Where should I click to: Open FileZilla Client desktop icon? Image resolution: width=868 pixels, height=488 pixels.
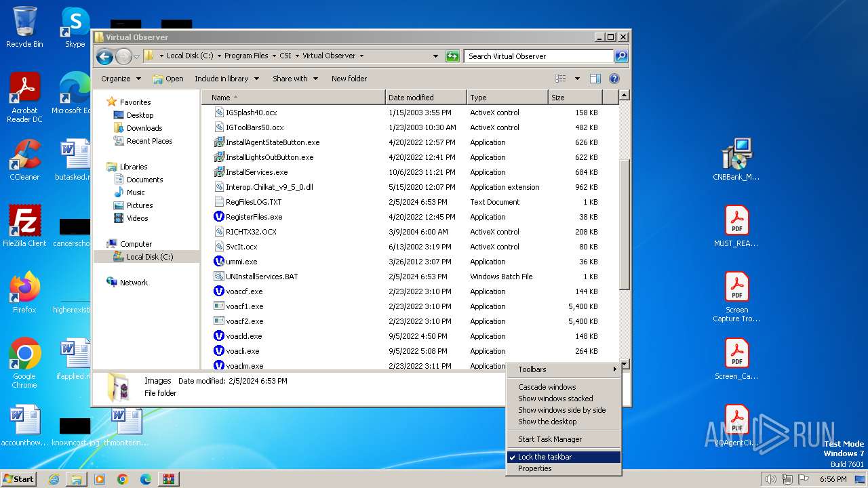tap(24, 226)
